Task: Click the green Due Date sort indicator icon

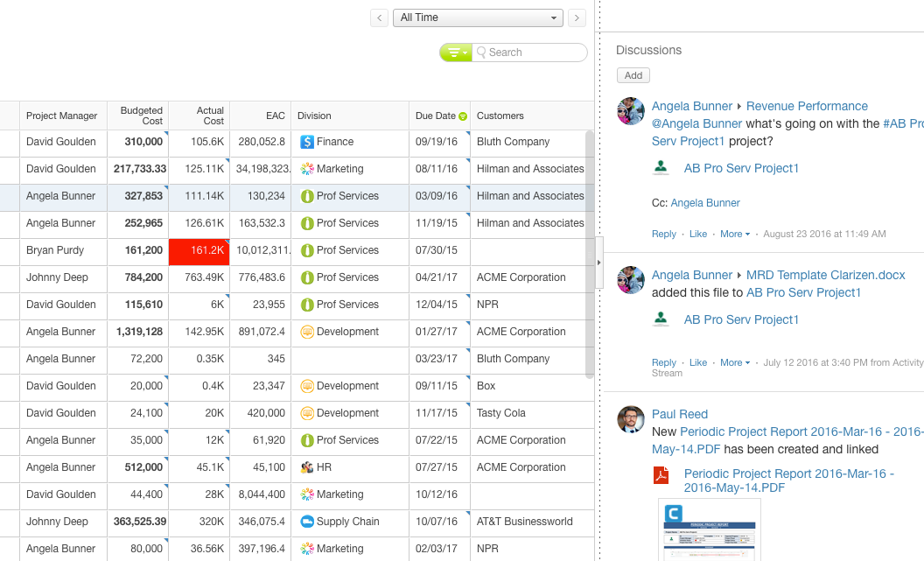Action: (x=463, y=116)
